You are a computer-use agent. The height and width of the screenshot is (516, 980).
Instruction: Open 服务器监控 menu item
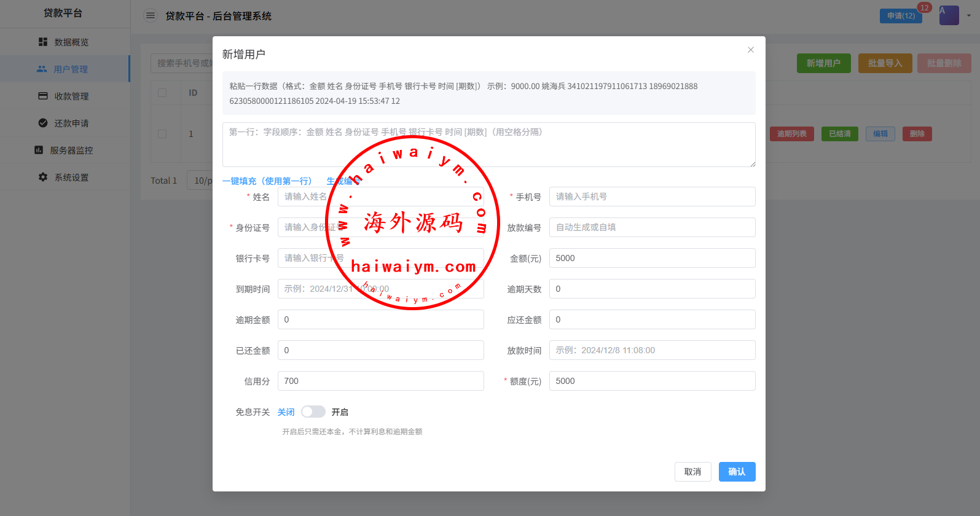pos(71,150)
